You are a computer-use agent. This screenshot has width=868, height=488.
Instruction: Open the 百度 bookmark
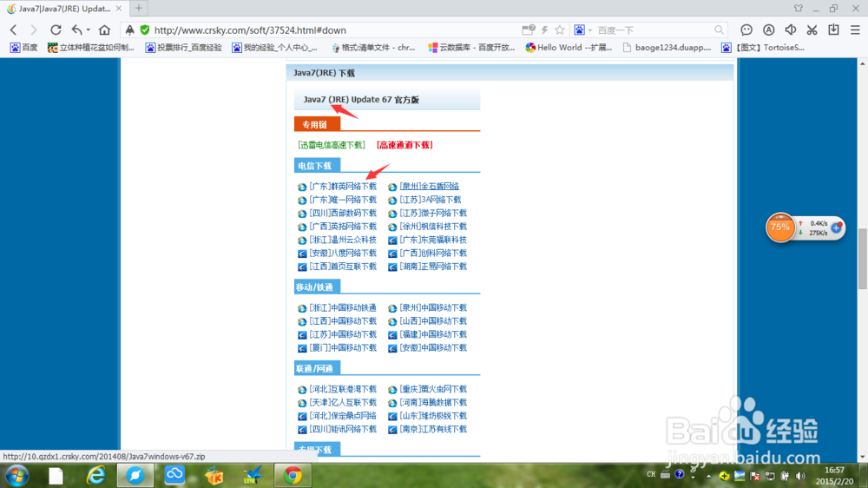pyautogui.click(x=23, y=48)
